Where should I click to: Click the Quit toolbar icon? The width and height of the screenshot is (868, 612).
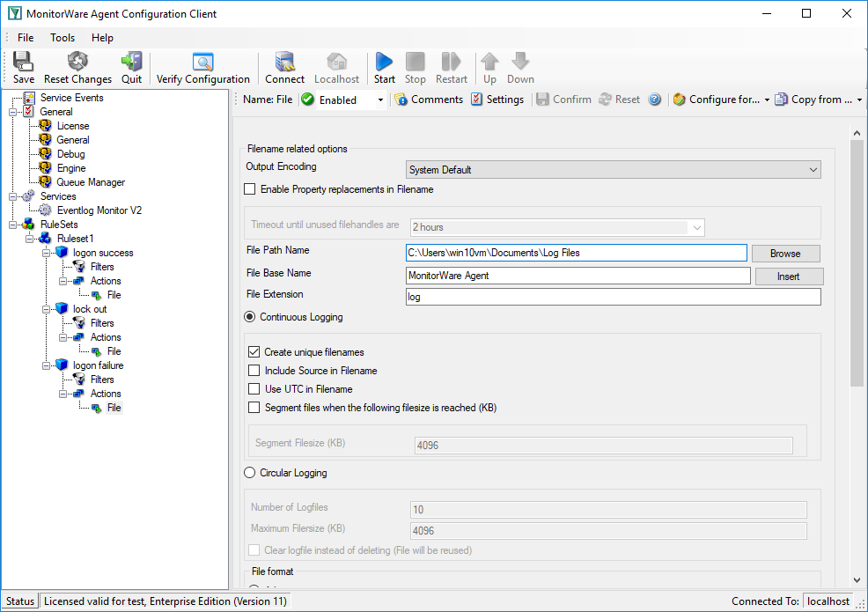[132, 62]
